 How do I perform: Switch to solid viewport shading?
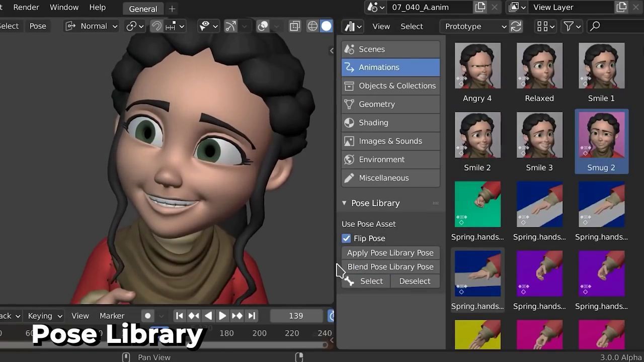click(327, 26)
